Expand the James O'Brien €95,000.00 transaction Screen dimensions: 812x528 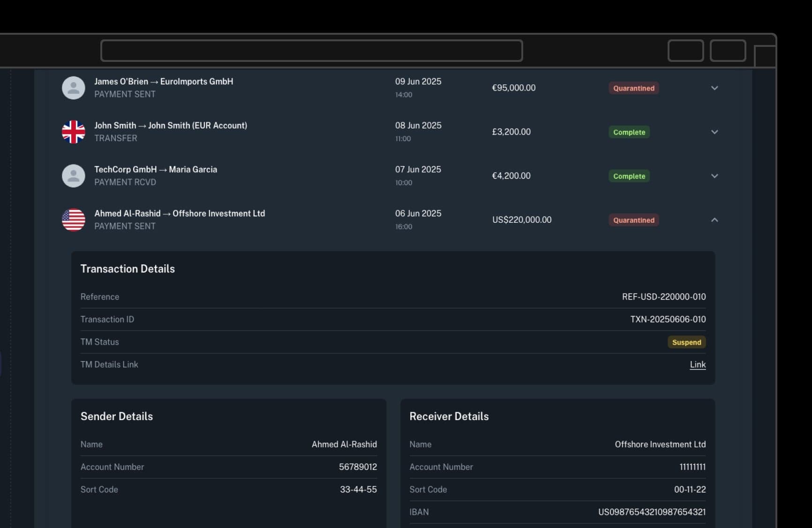(x=714, y=88)
